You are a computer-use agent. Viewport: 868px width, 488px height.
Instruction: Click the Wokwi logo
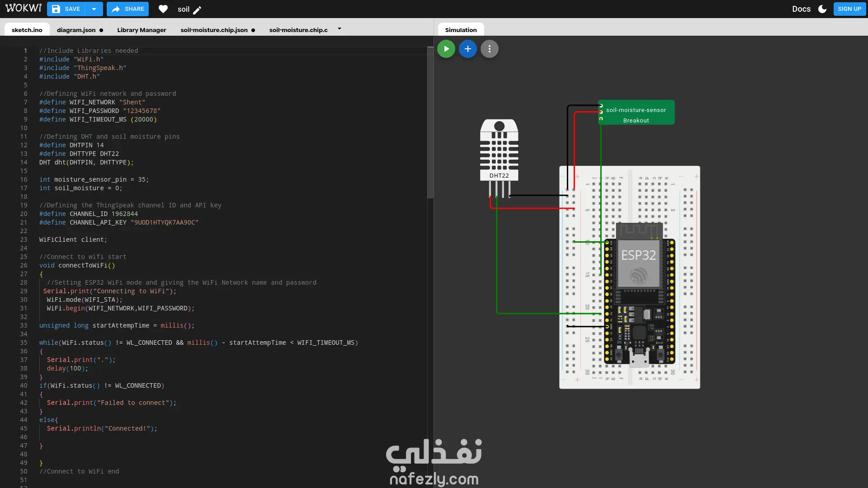(24, 9)
